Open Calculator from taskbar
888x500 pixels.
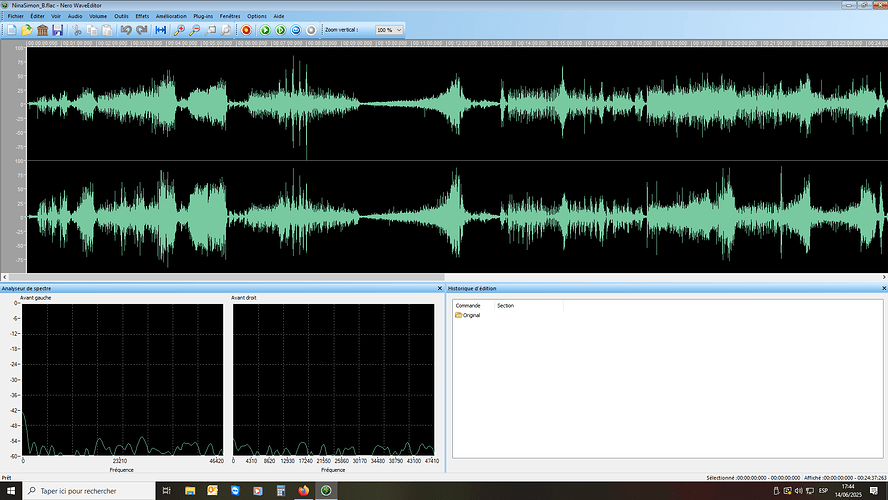(281, 491)
